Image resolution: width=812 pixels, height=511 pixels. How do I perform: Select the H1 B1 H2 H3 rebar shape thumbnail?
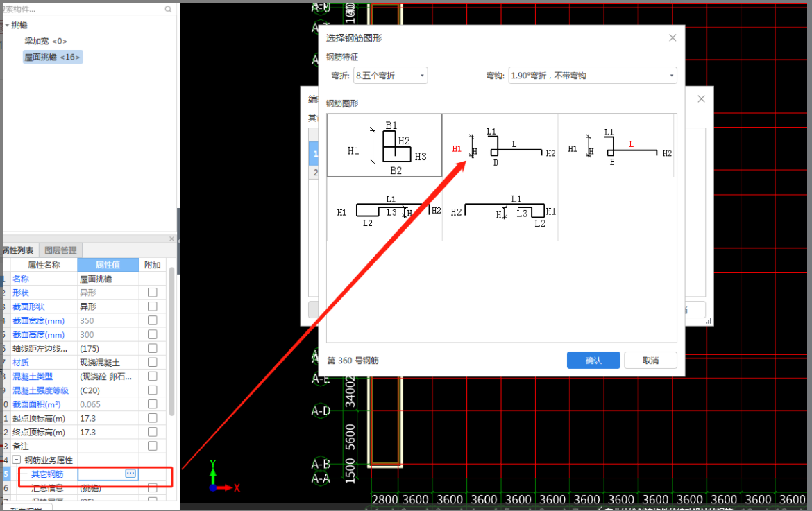(384, 146)
